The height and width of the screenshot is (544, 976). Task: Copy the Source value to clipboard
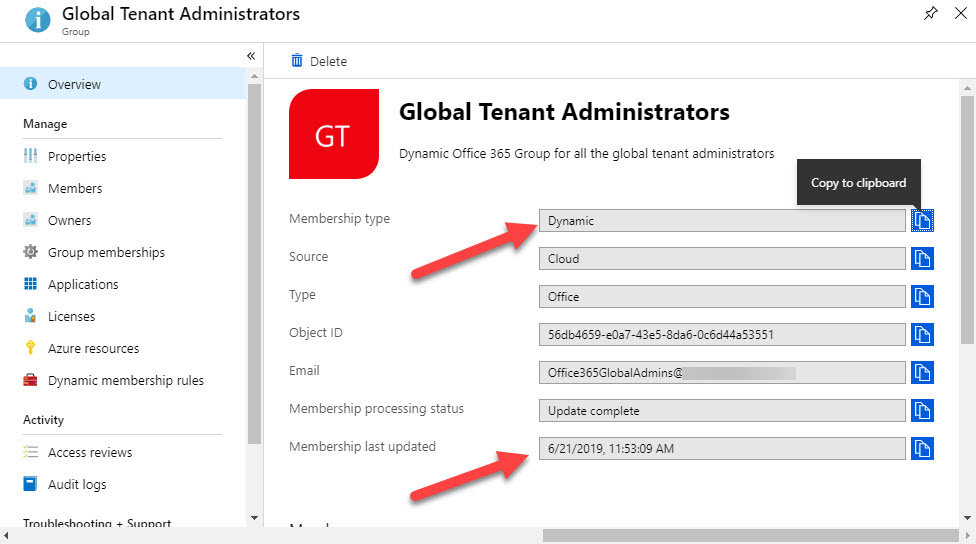(x=922, y=259)
